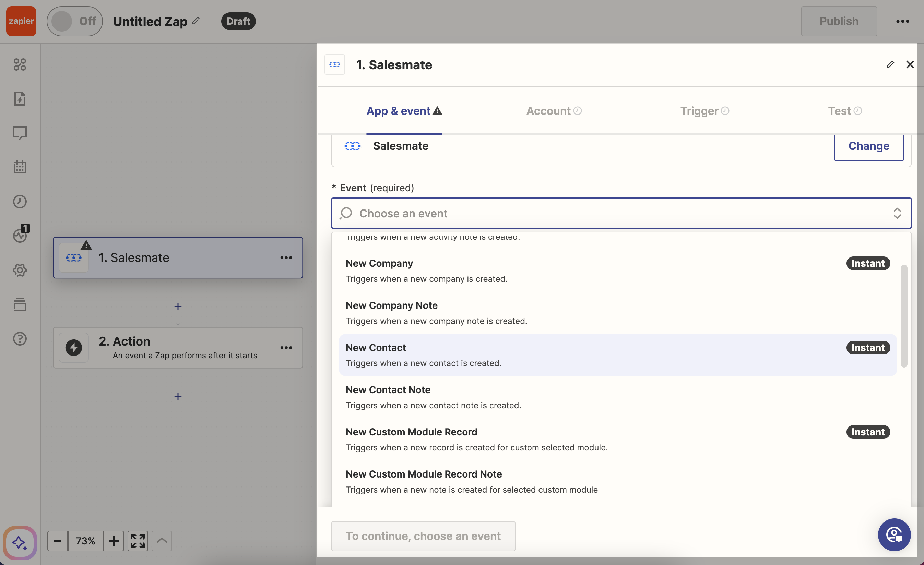Open the Zap details file icon
This screenshot has height=565, width=924.
[20, 99]
